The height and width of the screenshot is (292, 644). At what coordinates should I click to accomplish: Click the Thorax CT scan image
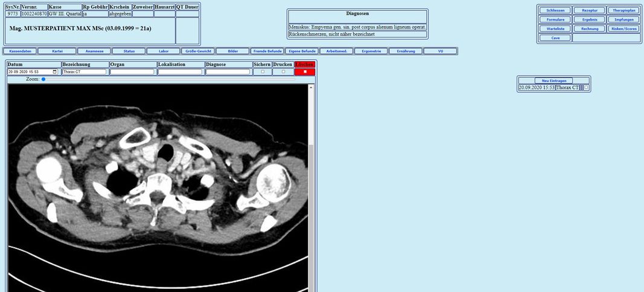pyautogui.click(x=157, y=181)
